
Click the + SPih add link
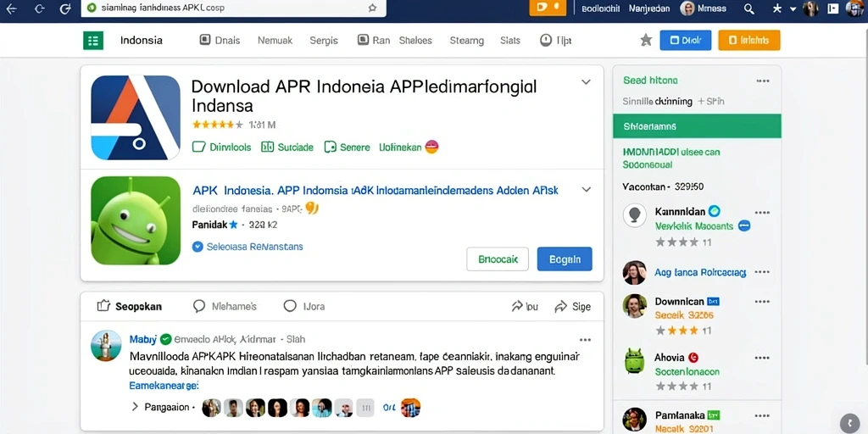coord(711,102)
